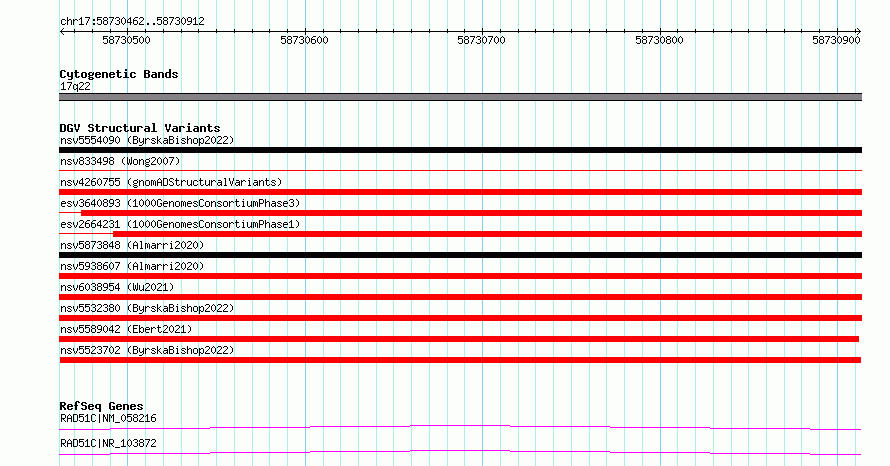Image resolution: width=890 pixels, height=466 pixels.
Task: Select transcript label RAD51C|NR_103872
Action: pyautogui.click(x=108, y=443)
